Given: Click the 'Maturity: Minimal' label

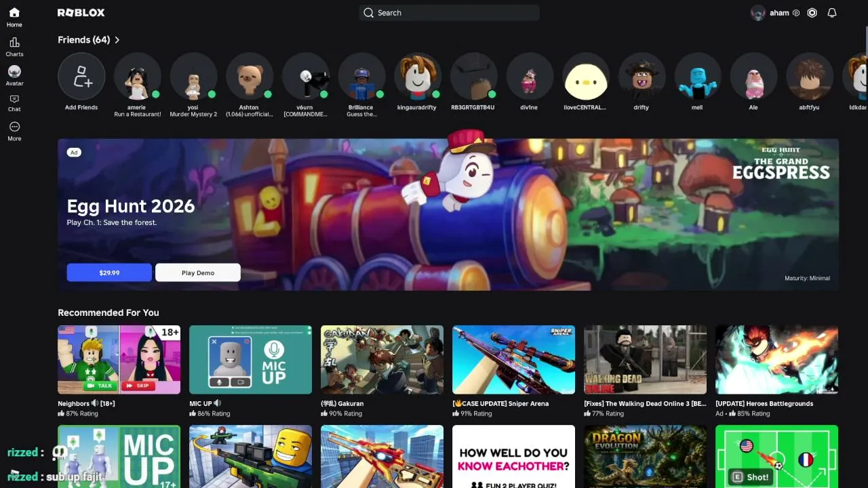Looking at the screenshot, I should click(807, 278).
